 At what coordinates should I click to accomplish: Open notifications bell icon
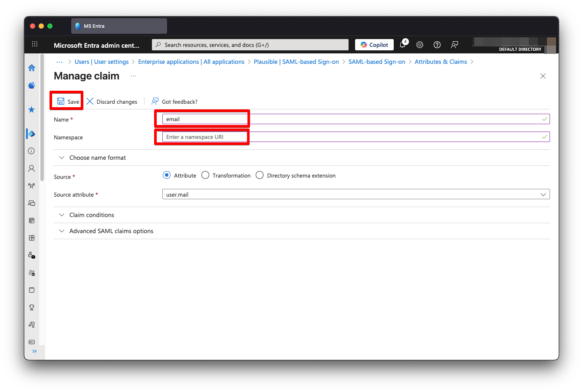click(x=402, y=45)
